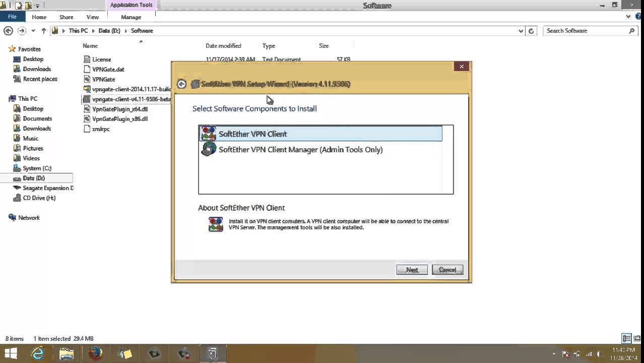
Task: Switch to the Share ribbon tab
Action: click(x=66, y=17)
